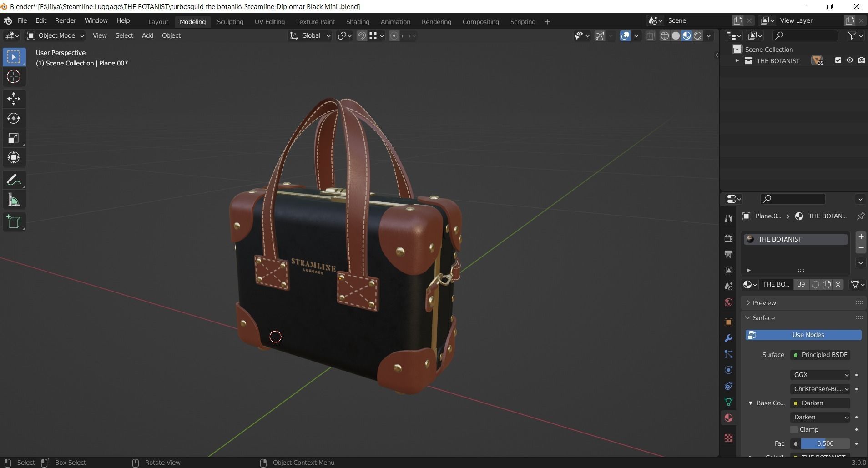Activate the Transform tool
Viewport: 868px width, 468px height.
(x=14, y=157)
